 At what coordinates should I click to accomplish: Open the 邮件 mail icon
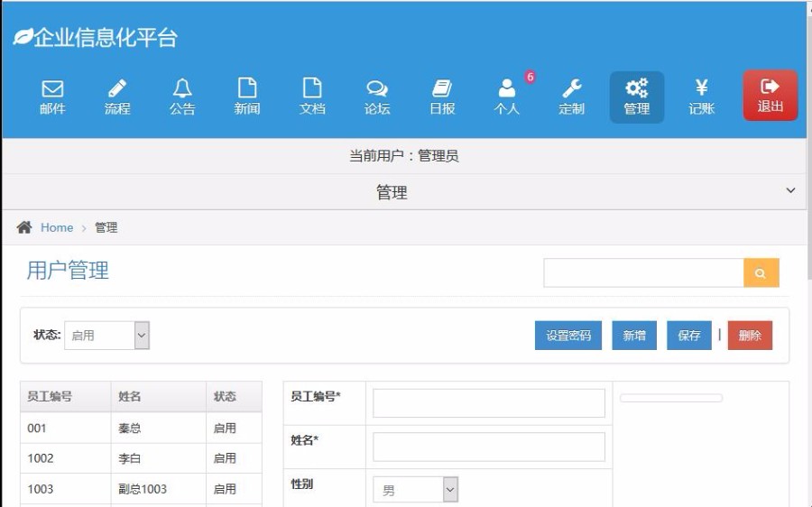click(52, 97)
